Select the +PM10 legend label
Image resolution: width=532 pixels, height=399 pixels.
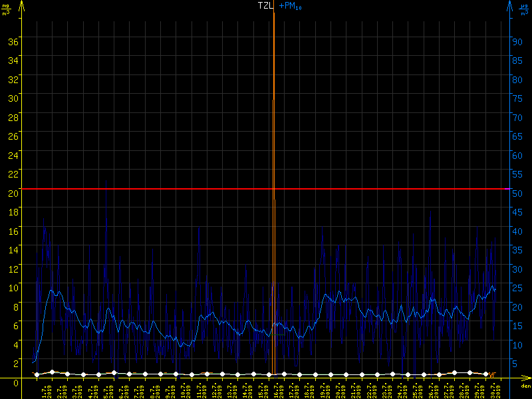pyautogui.click(x=290, y=6)
